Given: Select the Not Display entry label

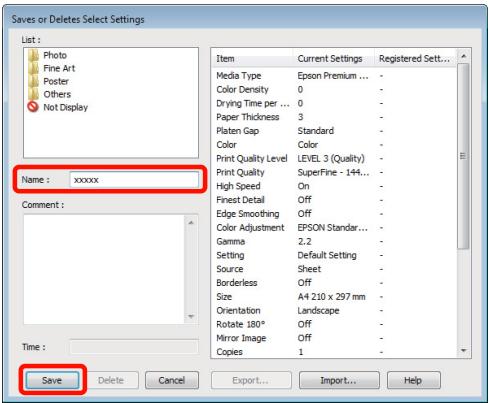Looking at the screenshot, I should tap(66, 107).
